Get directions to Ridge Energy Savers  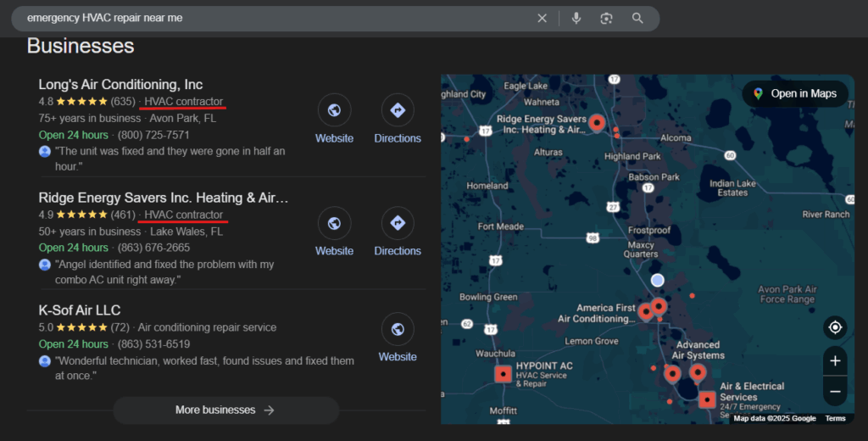398,223
